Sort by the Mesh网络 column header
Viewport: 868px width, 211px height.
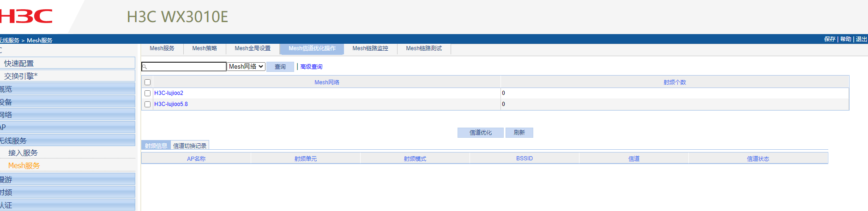pos(327,82)
